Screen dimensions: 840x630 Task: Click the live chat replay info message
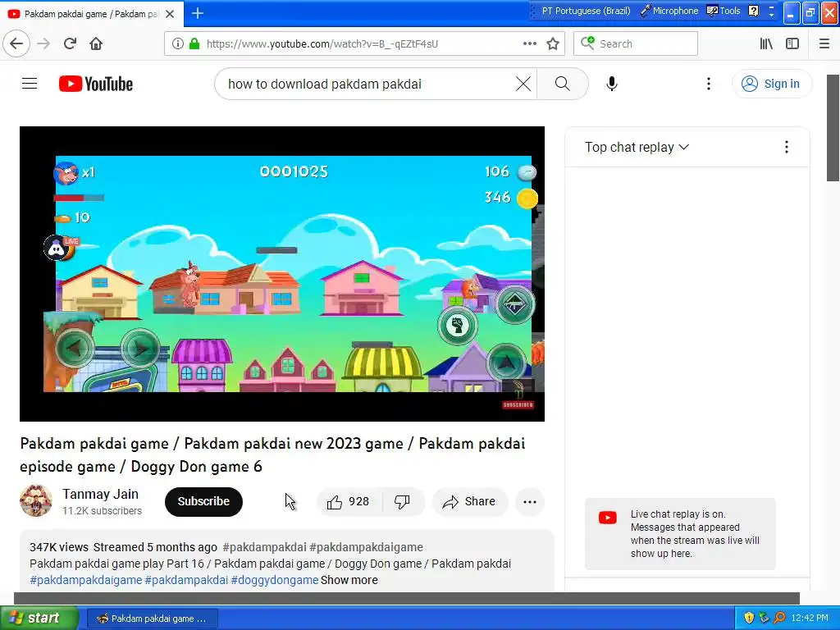click(680, 533)
